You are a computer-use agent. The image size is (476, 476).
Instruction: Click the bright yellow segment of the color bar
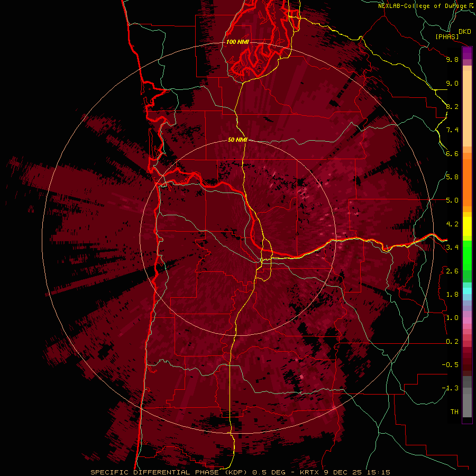coord(467,226)
